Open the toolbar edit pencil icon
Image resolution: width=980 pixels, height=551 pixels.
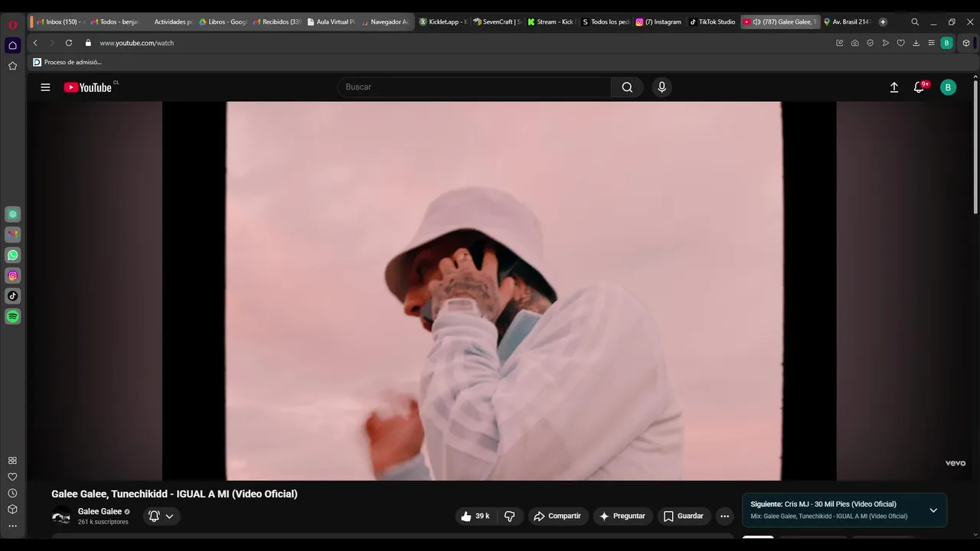pos(840,43)
